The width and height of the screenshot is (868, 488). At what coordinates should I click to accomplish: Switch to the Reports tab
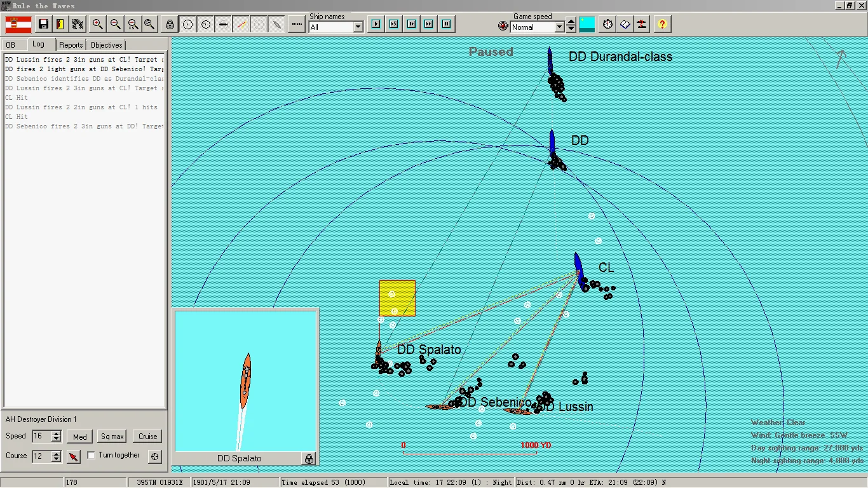[71, 45]
